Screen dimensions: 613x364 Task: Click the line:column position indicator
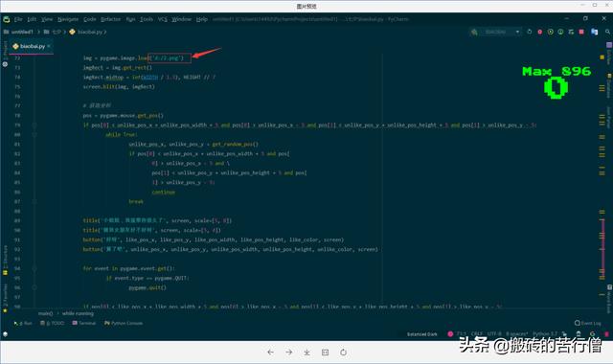click(x=462, y=334)
